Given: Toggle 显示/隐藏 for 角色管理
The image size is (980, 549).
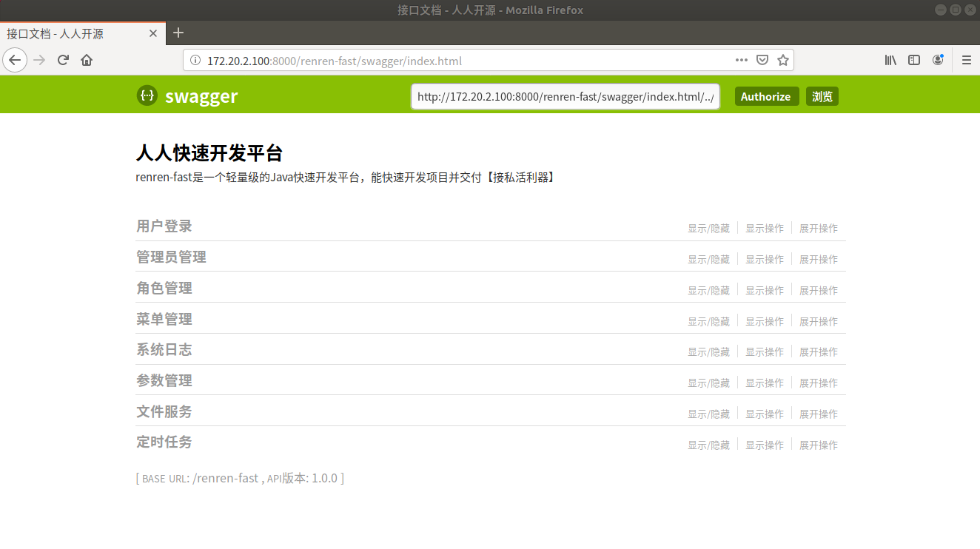Looking at the screenshot, I should [x=708, y=291].
